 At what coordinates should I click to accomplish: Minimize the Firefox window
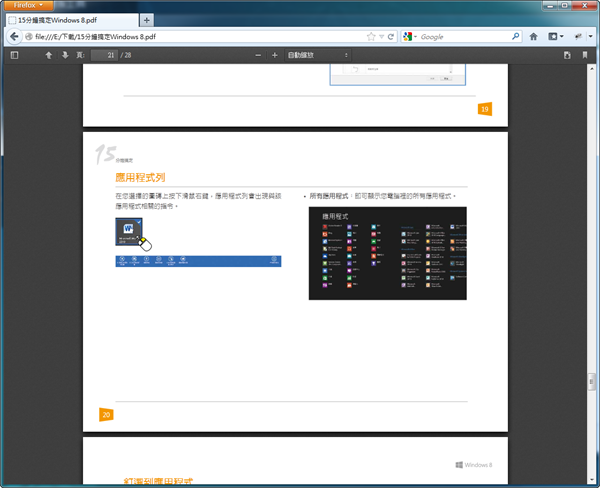coord(550,5)
